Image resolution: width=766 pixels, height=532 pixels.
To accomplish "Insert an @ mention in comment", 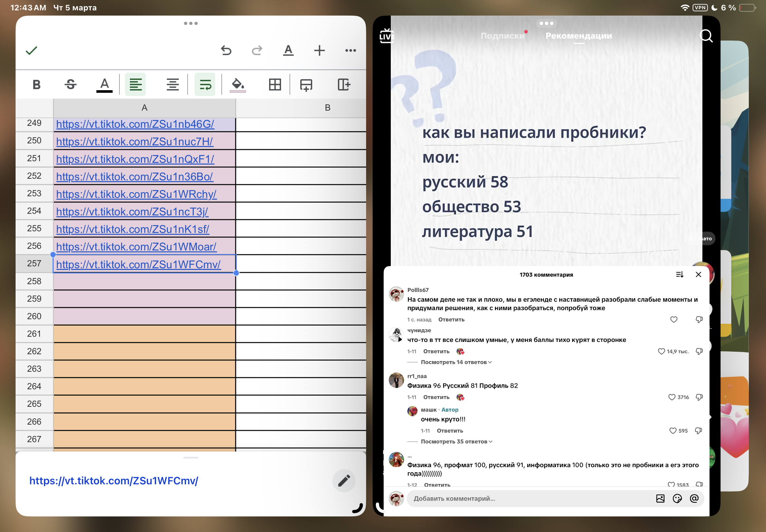I will tap(694, 499).
